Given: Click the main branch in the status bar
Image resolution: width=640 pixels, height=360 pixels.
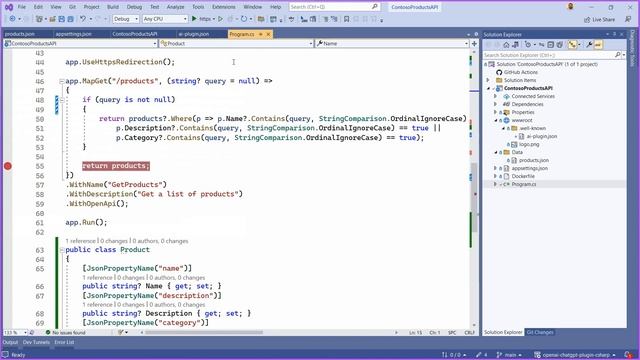Looking at the screenshot, I should coord(509,355).
